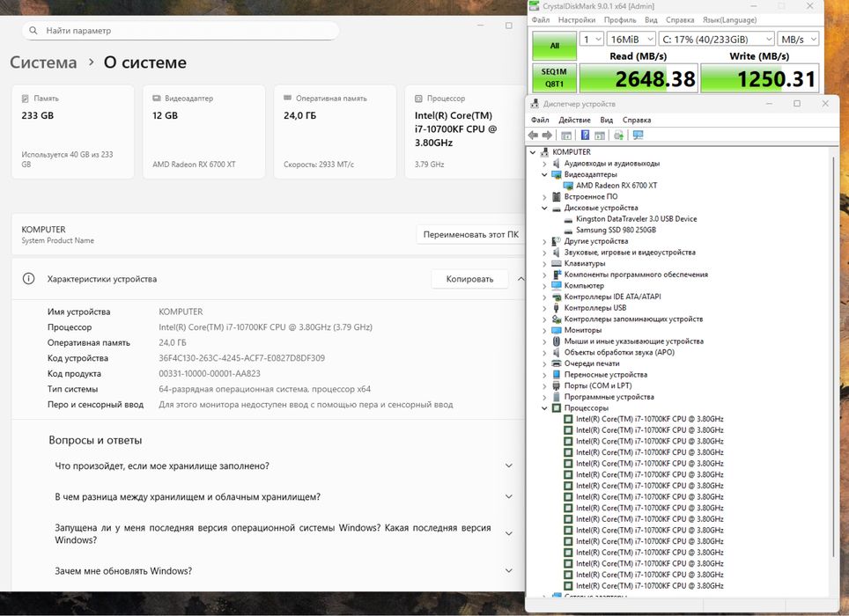This screenshot has width=849, height=616.
Task: Click the SEQ1M Q8T1 test button
Action: click(x=555, y=77)
